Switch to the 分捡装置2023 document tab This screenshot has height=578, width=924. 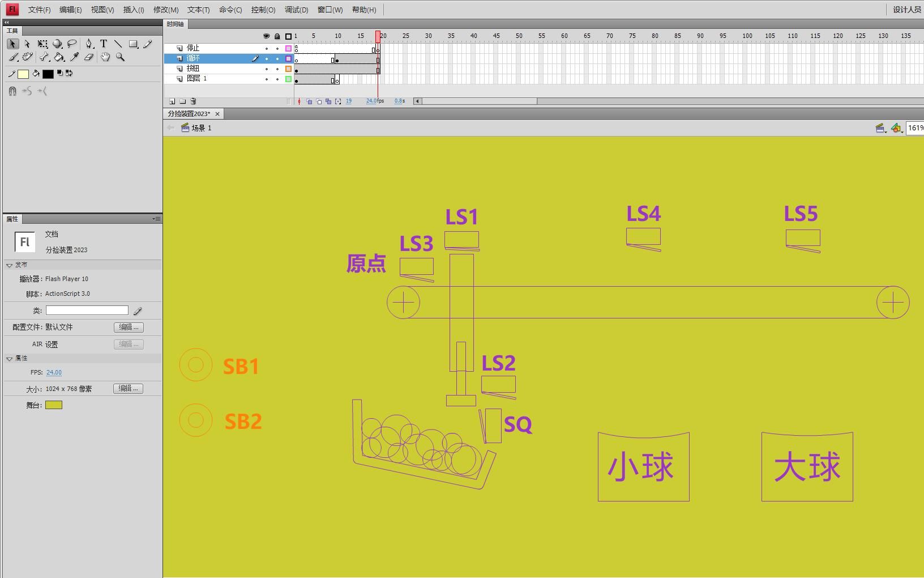coord(188,113)
